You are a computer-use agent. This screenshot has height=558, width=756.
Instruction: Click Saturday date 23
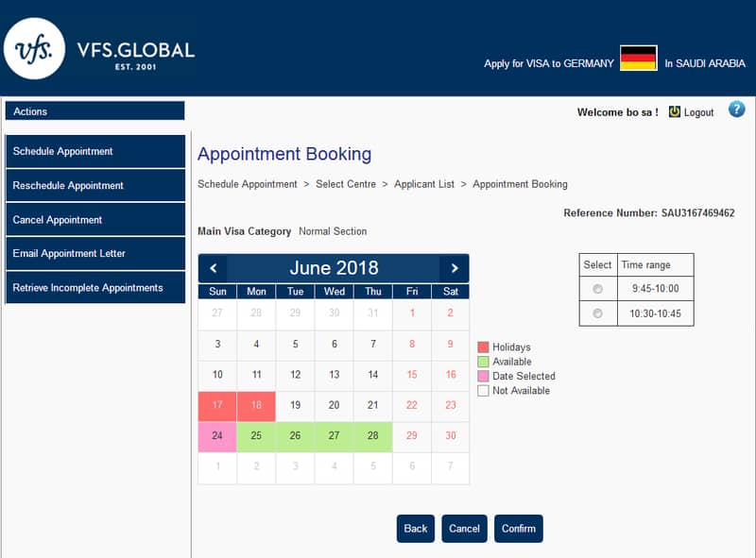pos(451,406)
